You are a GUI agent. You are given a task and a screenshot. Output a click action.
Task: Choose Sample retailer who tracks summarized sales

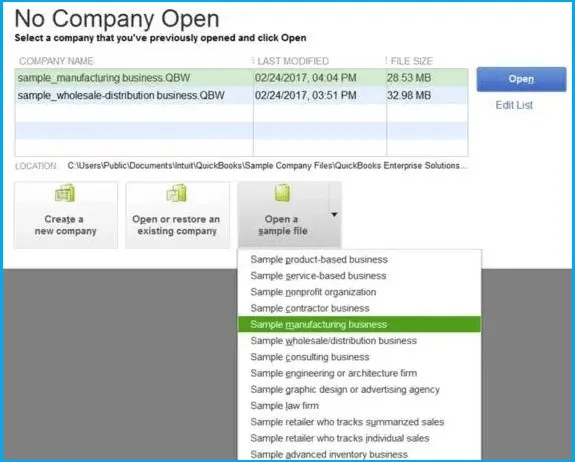point(359,422)
